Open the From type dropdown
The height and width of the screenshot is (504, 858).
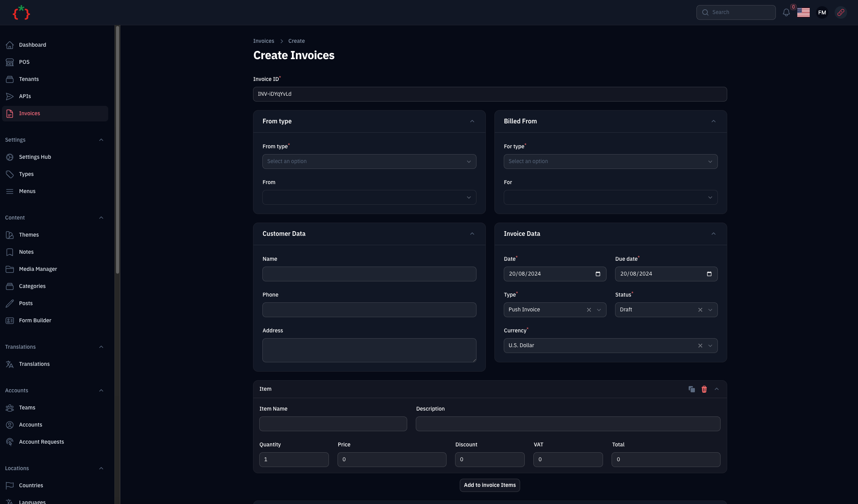[369, 162]
